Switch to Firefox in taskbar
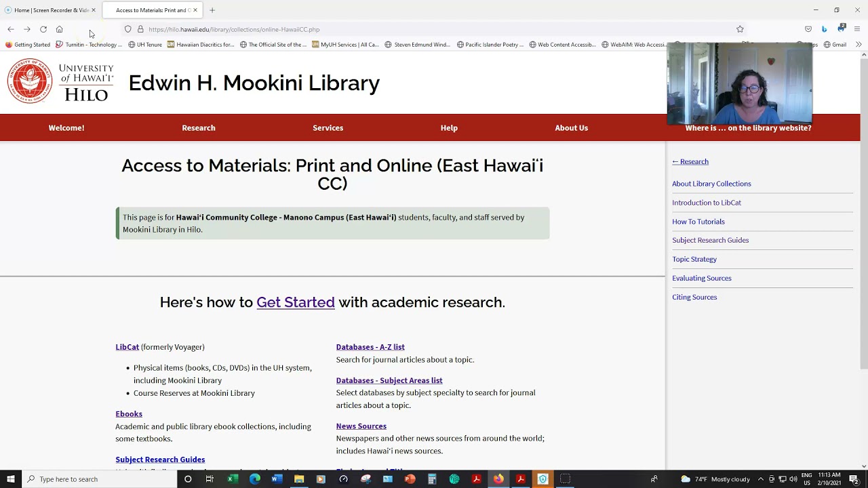 tap(498, 479)
